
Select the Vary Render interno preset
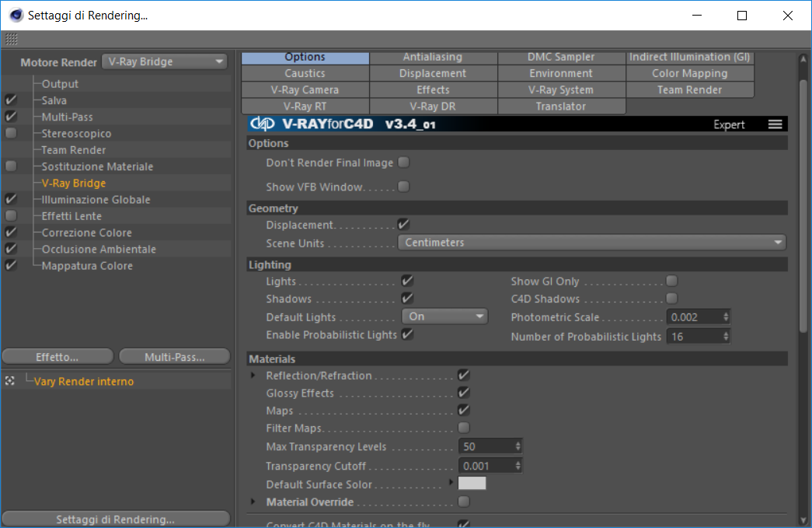[x=83, y=381]
